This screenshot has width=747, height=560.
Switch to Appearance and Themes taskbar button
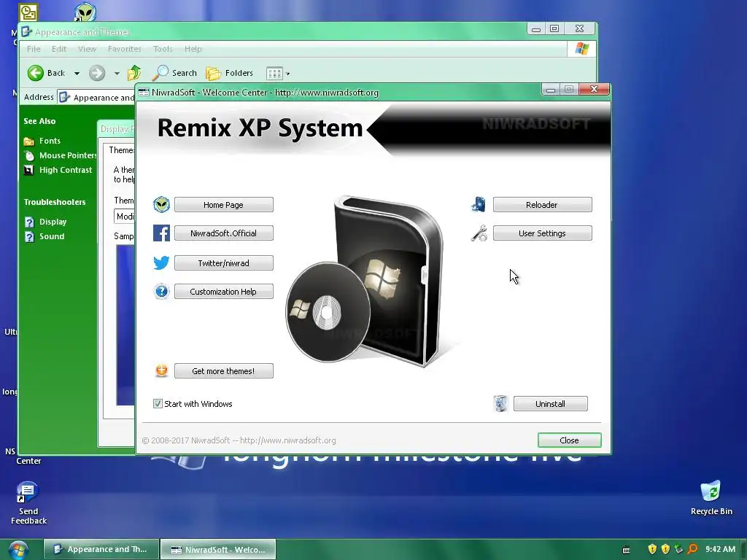(101, 550)
